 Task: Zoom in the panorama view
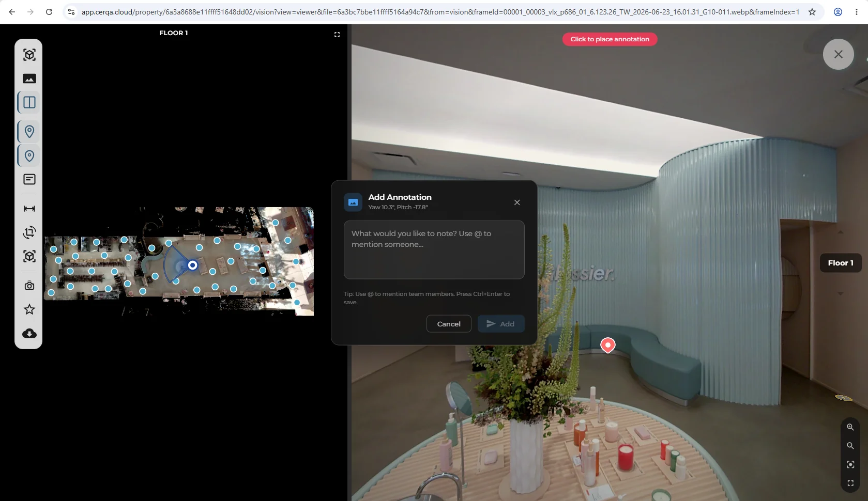point(850,427)
